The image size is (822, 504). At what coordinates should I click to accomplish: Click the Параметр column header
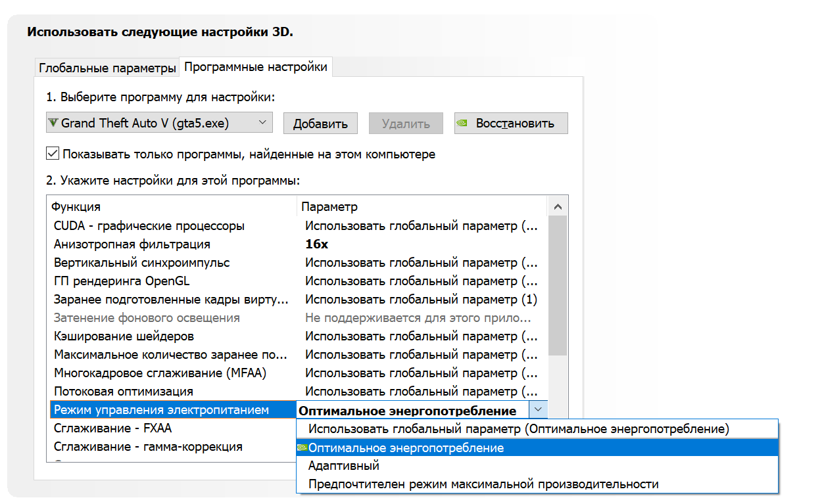click(x=423, y=206)
